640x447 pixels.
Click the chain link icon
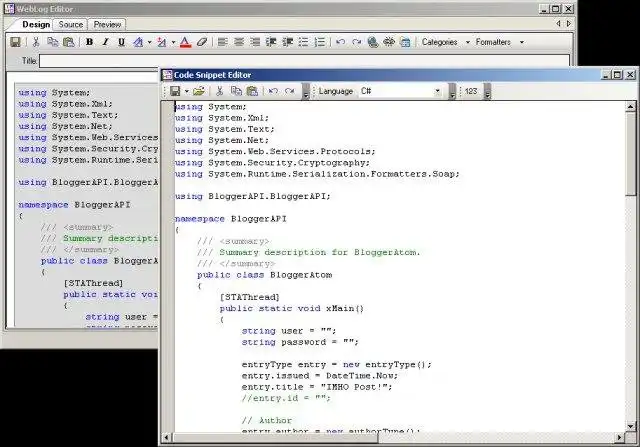pos(389,42)
